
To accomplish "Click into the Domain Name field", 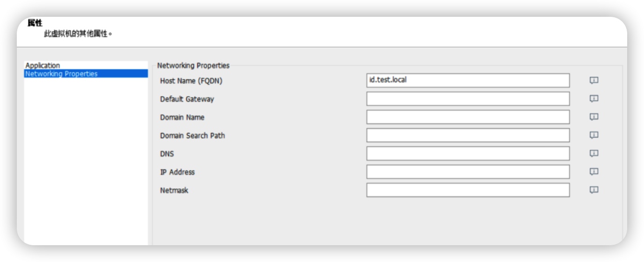I will tap(468, 117).
